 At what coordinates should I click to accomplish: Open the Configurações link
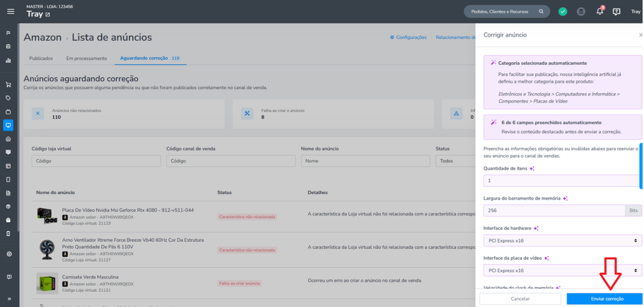point(408,37)
